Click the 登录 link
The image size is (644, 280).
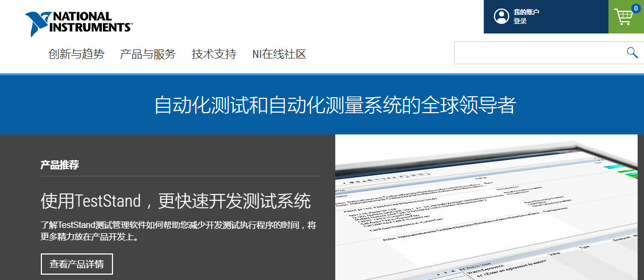pos(520,21)
